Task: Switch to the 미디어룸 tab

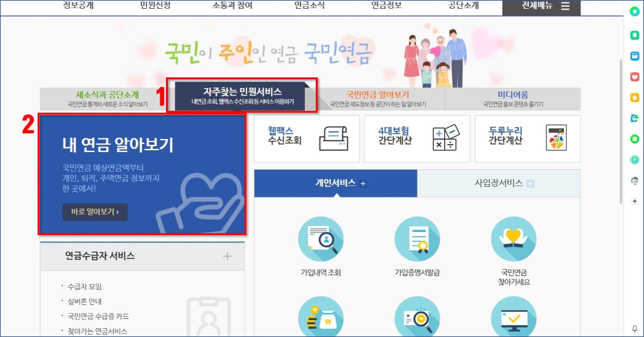Action: [513, 99]
